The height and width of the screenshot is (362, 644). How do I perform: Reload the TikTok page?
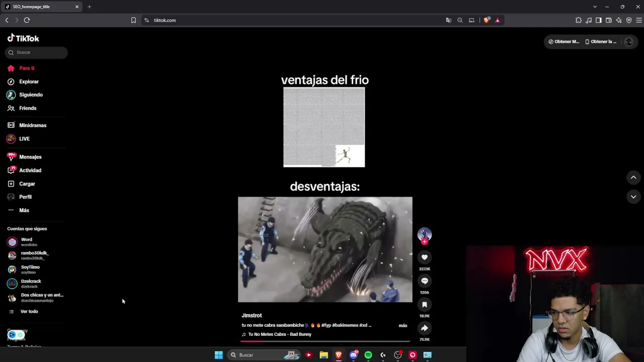pyautogui.click(x=27, y=20)
